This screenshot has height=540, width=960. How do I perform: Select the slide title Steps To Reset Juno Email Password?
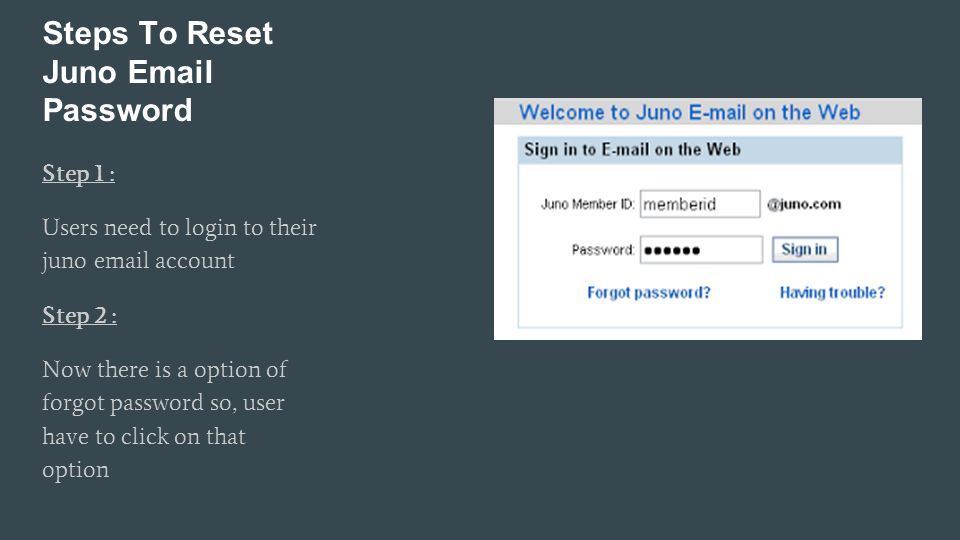coord(157,72)
